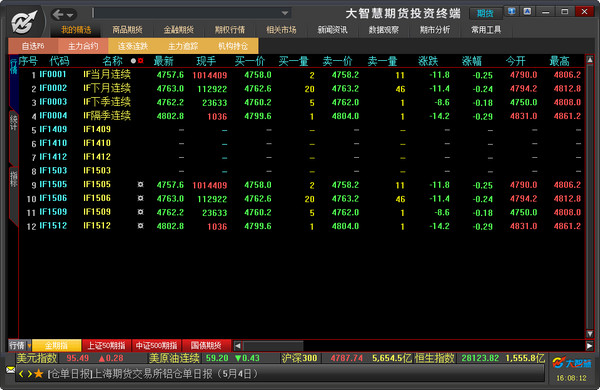Click the 期货 button in the title bar

click(x=485, y=14)
